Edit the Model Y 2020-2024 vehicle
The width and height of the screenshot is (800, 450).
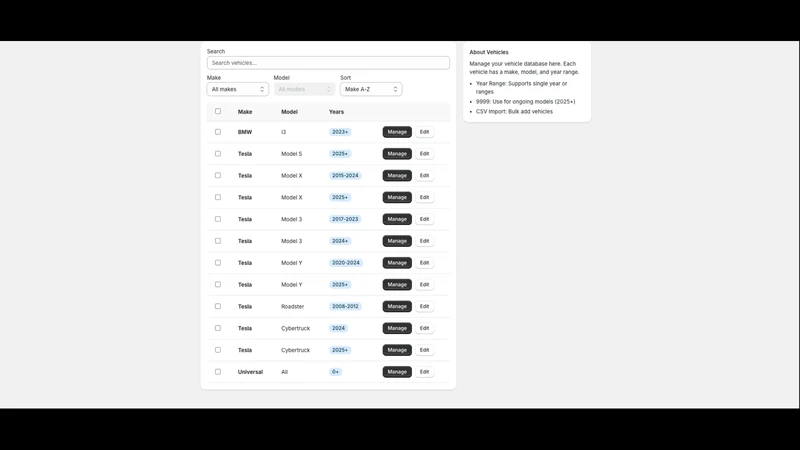(424, 263)
